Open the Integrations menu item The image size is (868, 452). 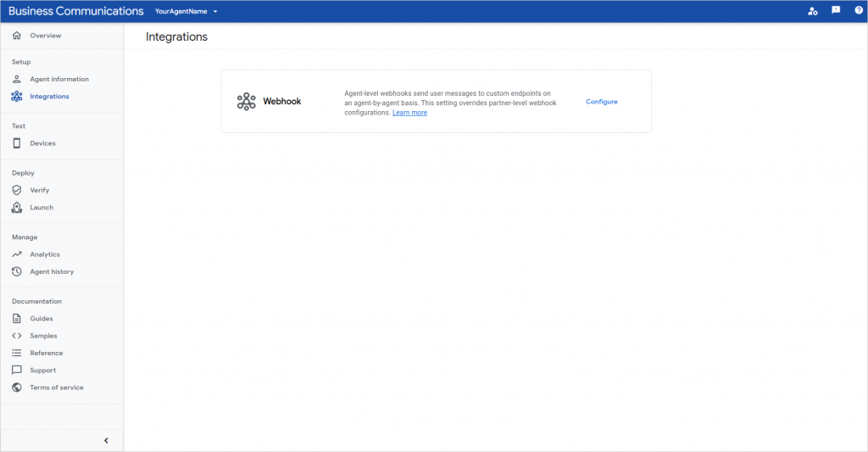point(49,97)
